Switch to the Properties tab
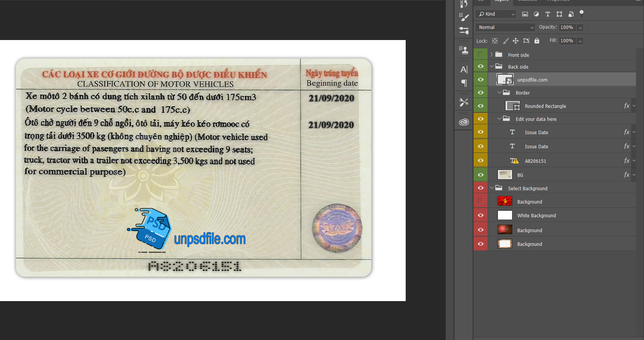This screenshot has height=340, width=644. click(558, 1)
